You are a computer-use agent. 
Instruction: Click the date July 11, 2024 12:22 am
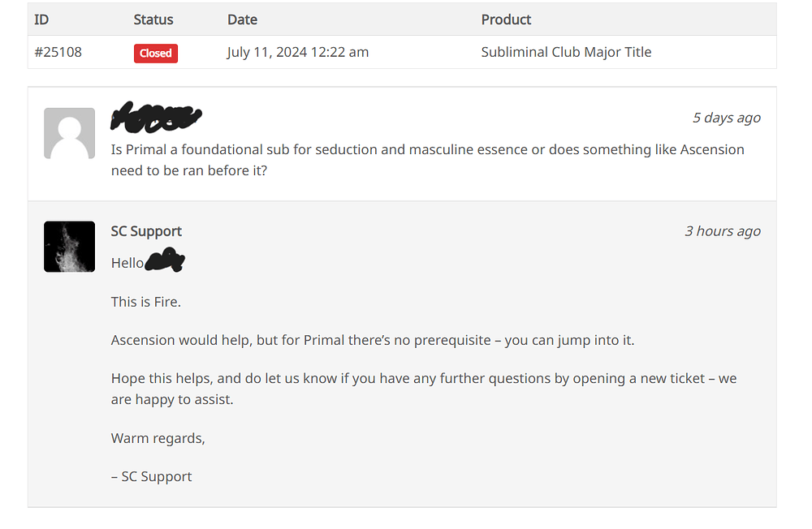(298, 52)
